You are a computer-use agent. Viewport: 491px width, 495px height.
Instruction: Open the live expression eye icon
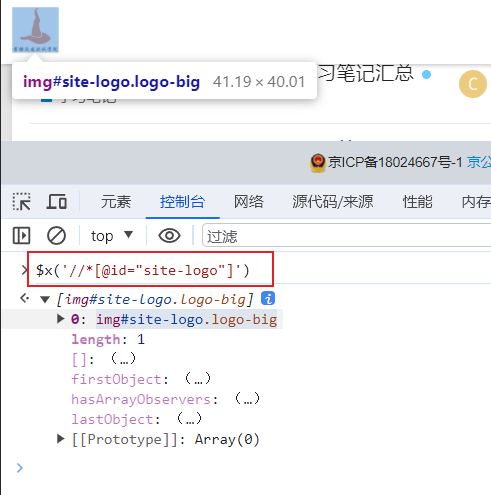tap(169, 236)
